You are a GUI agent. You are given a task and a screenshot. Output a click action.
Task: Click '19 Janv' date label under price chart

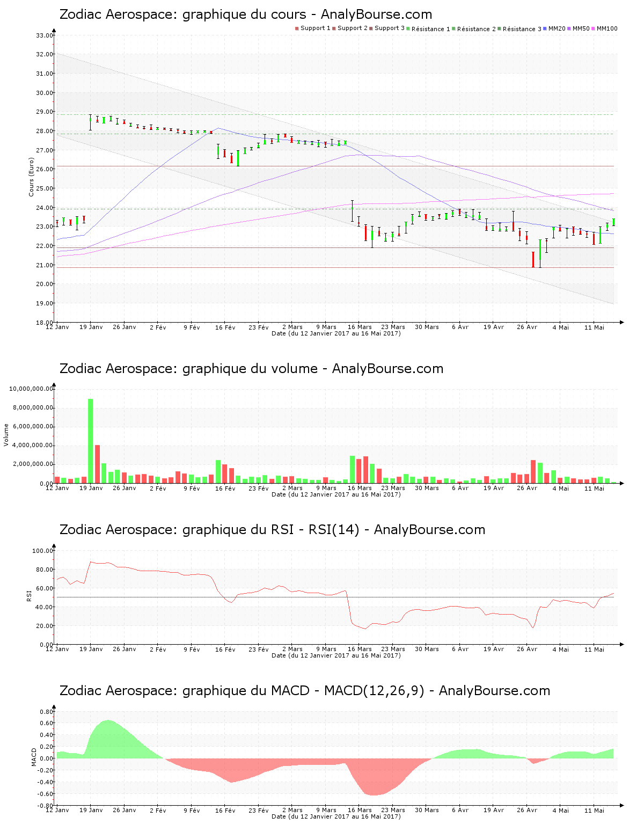(91, 327)
